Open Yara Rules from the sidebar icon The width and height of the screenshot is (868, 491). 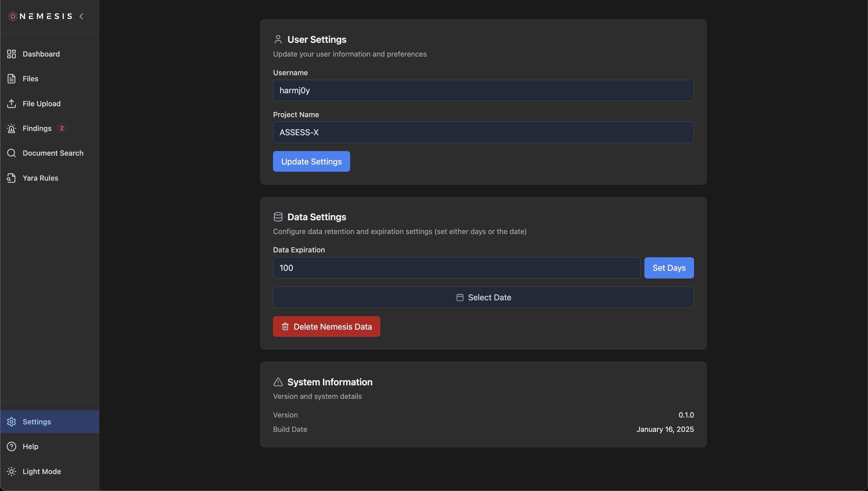point(11,178)
